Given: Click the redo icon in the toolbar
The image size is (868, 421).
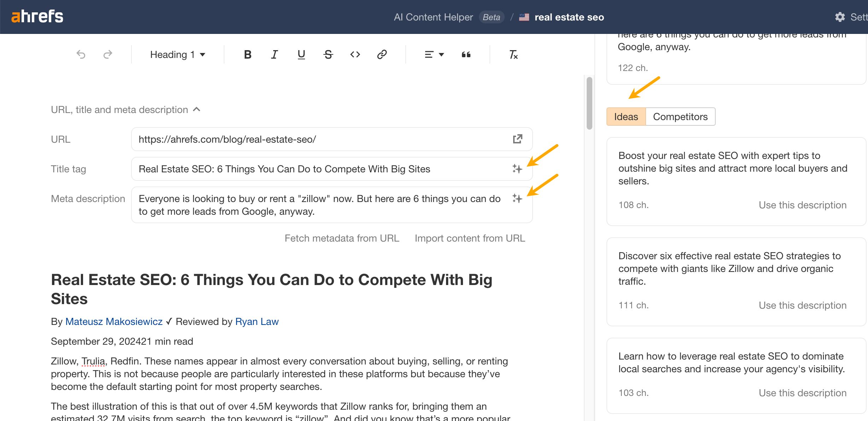Looking at the screenshot, I should point(107,54).
